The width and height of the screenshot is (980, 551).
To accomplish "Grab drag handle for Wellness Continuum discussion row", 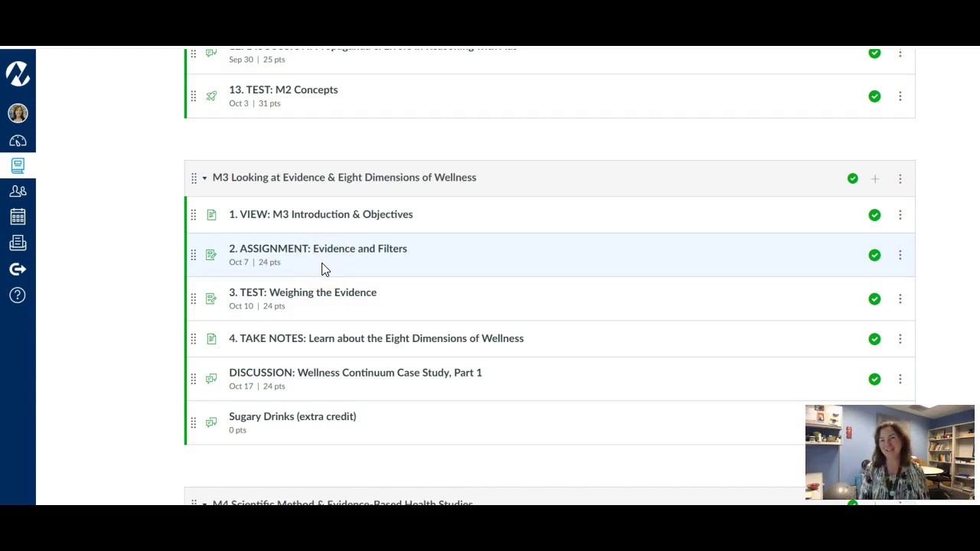I will pyautogui.click(x=193, y=379).
